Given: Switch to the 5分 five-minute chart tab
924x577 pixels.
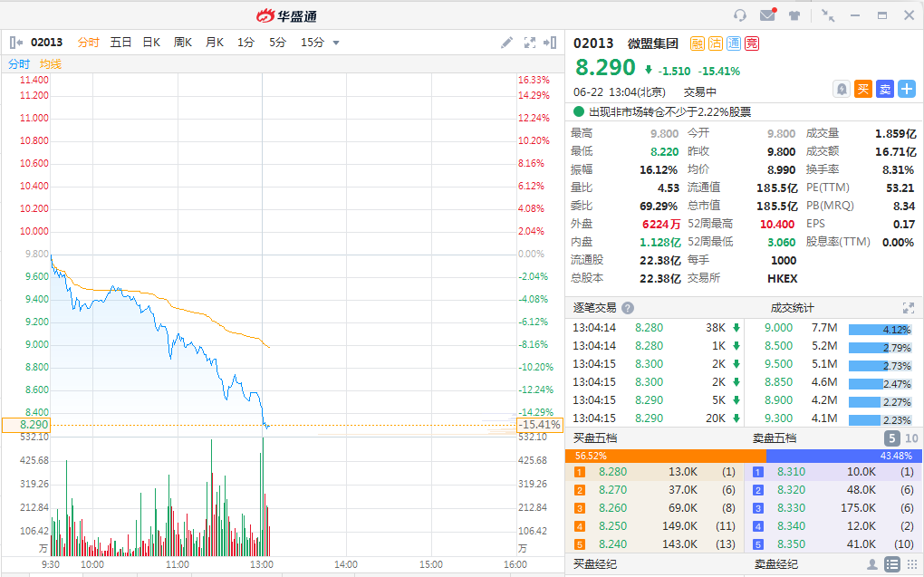Looking at the screenshot, I should coord(277,43).
